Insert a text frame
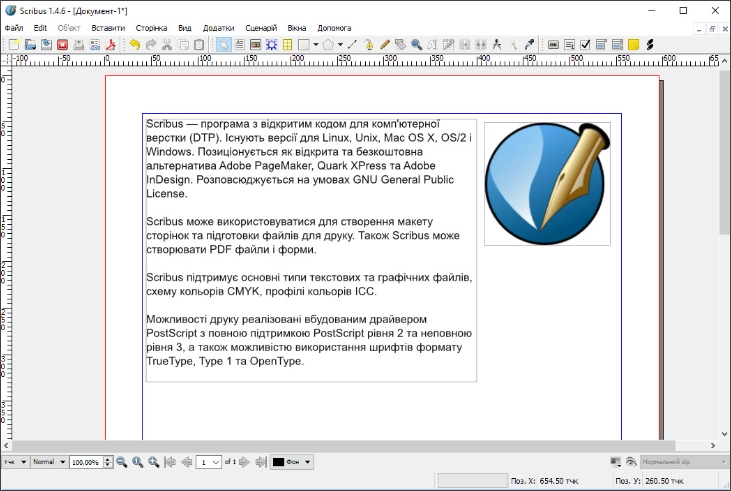Screen dimensions: 731x491 [240, 45]
